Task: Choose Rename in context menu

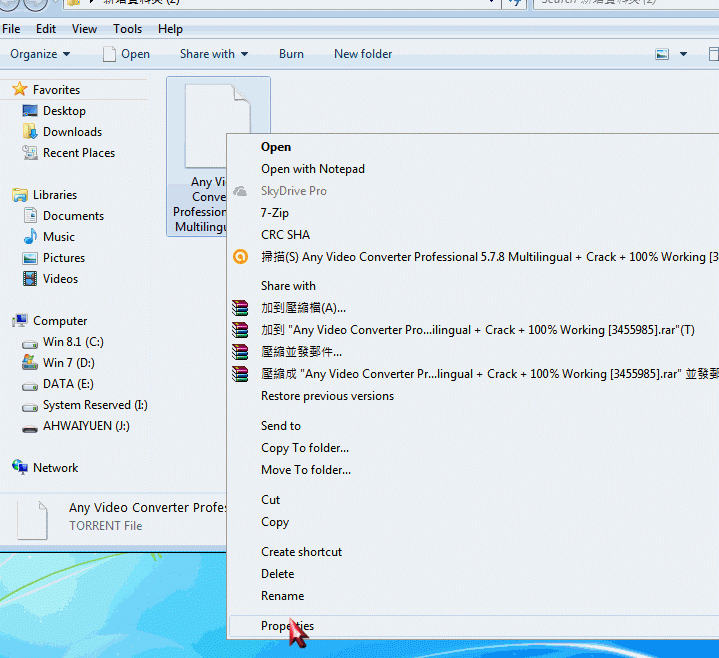Action: pyautogui.click(x=474, y=596)
